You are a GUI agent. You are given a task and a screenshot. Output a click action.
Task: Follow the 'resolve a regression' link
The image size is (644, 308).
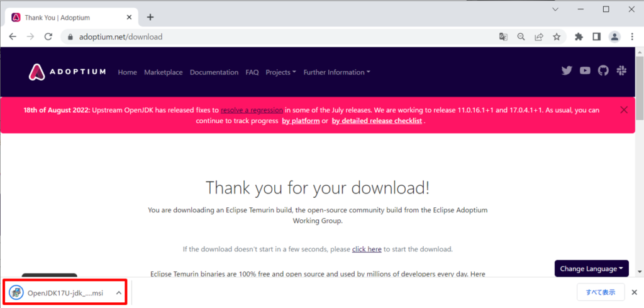(252, 110)
